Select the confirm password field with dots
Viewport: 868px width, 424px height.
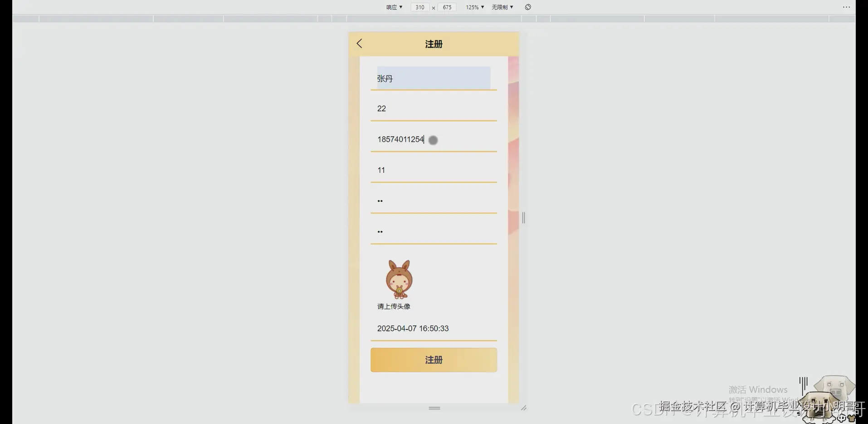(433, 231)
